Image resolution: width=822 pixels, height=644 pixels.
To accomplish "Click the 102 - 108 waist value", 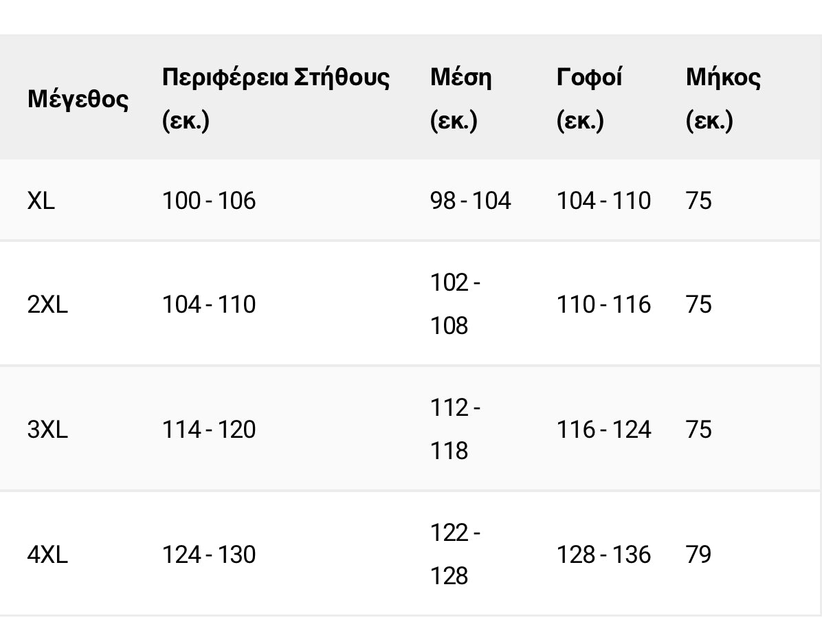I will pos(455,304).
